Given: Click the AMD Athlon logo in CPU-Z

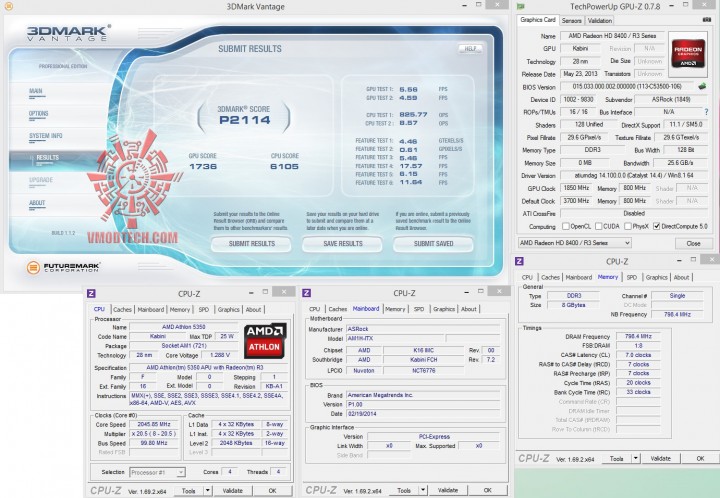Looking at the screenshot, I should pos(264,340).
